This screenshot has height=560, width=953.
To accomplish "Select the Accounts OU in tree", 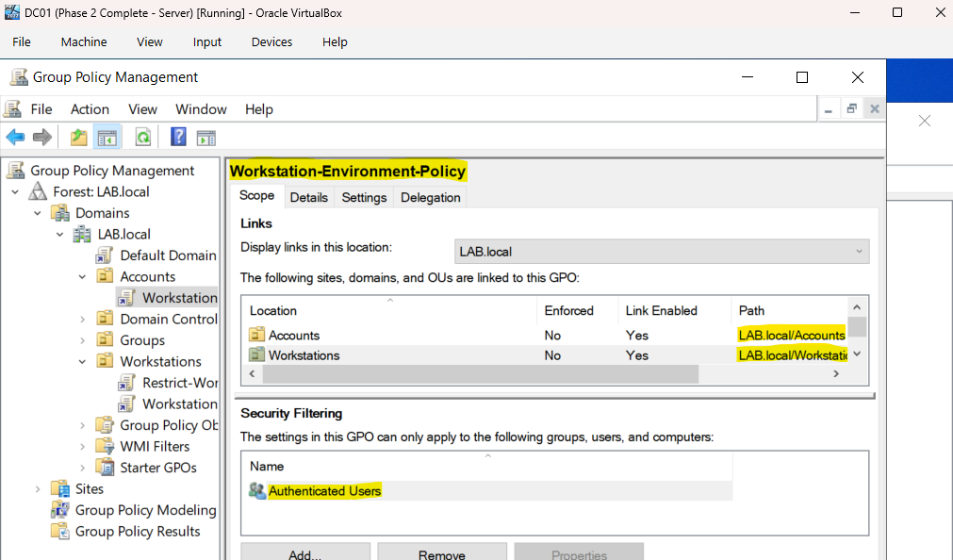I will coord(148,276).
